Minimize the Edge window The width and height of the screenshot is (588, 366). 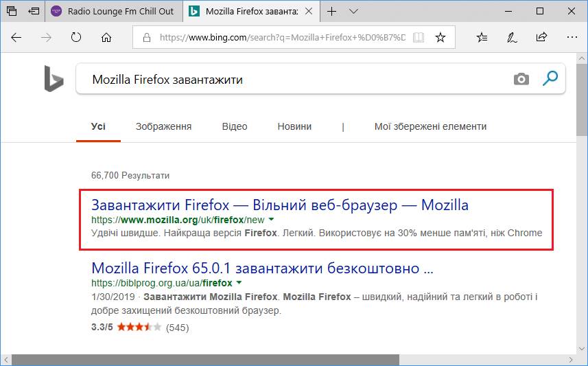click(x=508, y=11)
